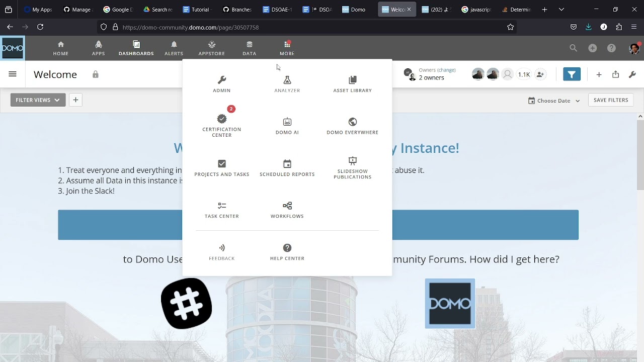Open the page wrench settings
The height and width of the screenshot is (362, 644).
point(632,74)
